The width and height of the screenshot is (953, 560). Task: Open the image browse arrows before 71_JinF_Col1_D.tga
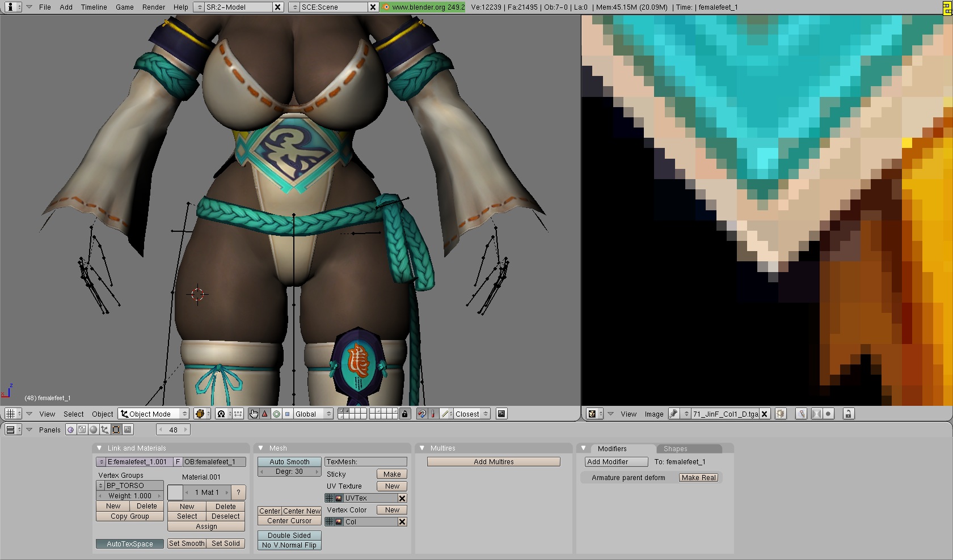pyautogui.click(x=686, y=414)
